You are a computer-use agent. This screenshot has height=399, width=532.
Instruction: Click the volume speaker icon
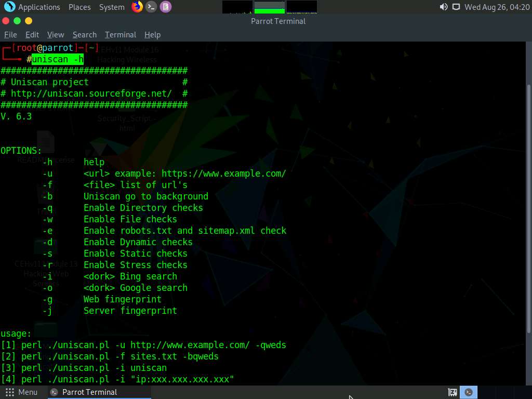444,7
